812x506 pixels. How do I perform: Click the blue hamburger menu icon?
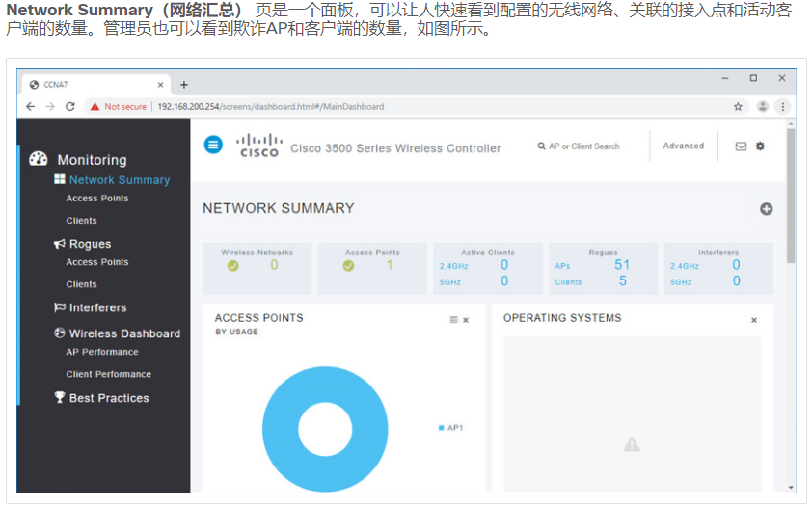(213, 145)
